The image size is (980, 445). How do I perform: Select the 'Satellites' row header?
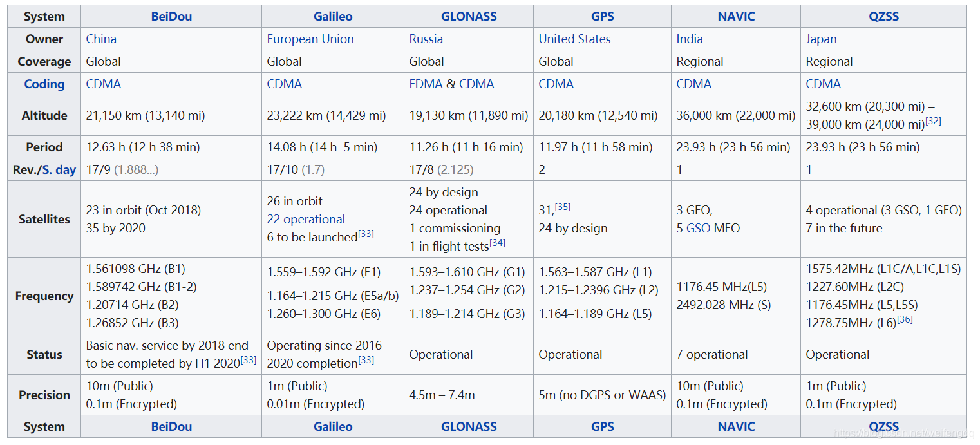[x=44, y=219]
